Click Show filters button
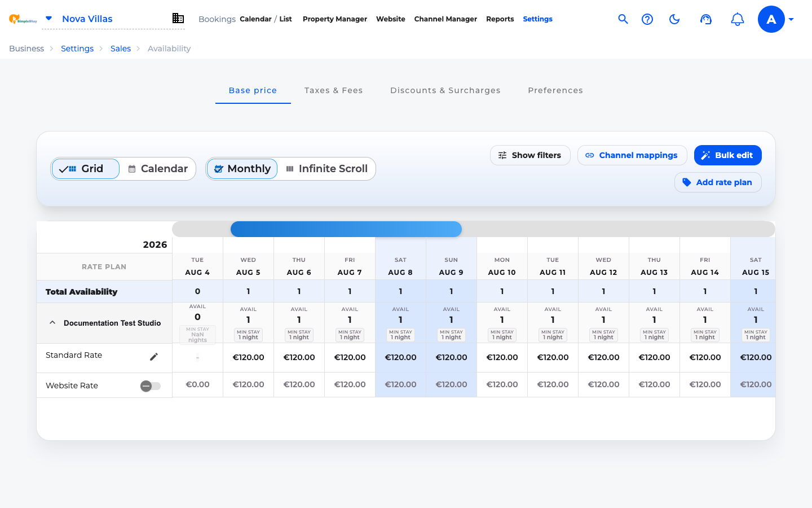This screenshot has width=812, height=508. (530, 155)
